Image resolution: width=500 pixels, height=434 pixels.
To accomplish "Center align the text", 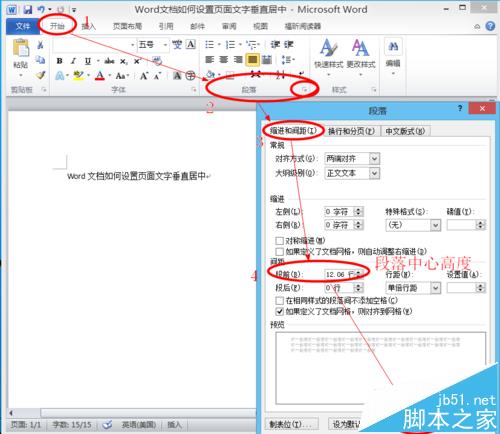I will 224,60.
